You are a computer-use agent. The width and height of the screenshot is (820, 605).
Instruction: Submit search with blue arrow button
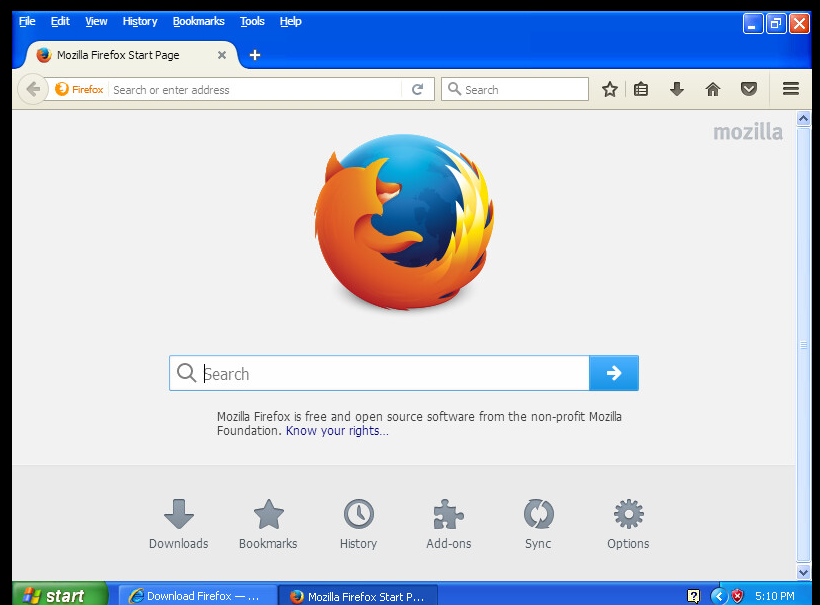click(614, 373)
